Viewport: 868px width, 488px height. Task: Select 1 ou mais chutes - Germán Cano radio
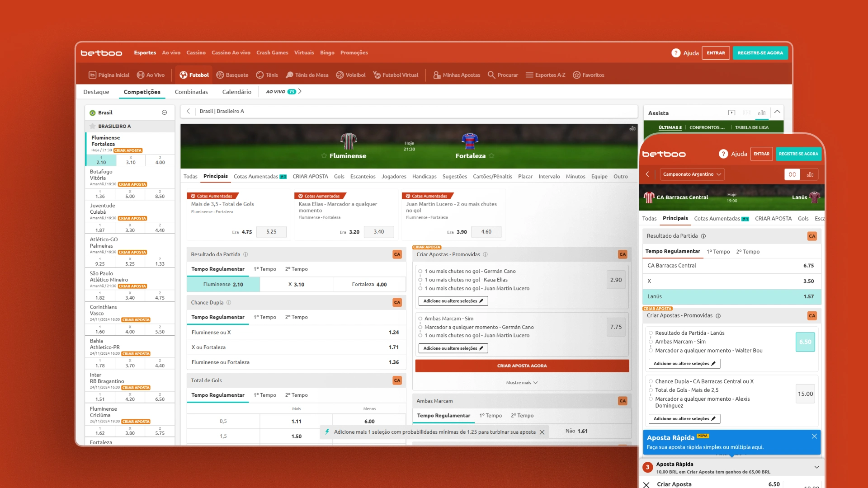coord(420,271)
